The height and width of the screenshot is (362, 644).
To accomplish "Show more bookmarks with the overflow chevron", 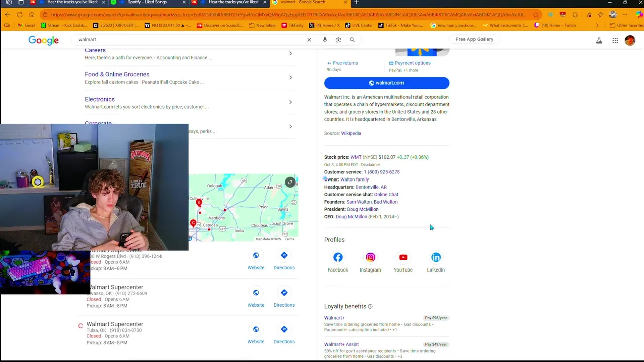I will [x=597, y=25].
